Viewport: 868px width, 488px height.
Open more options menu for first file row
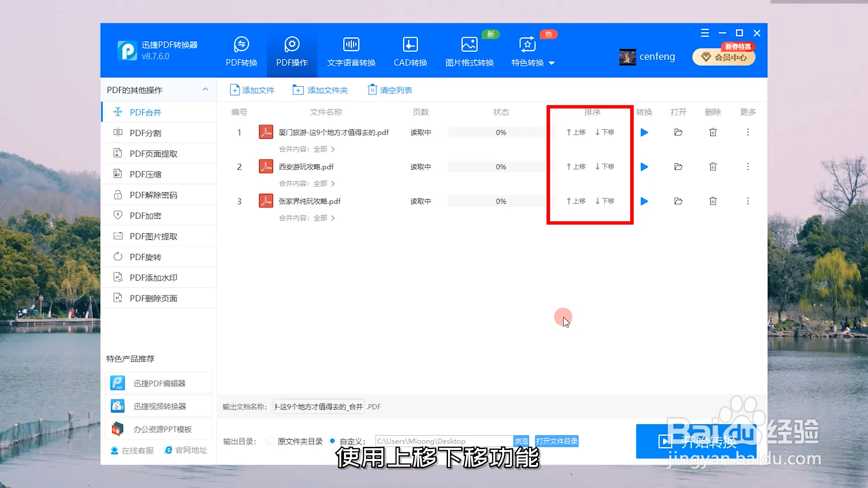[748, 132]
